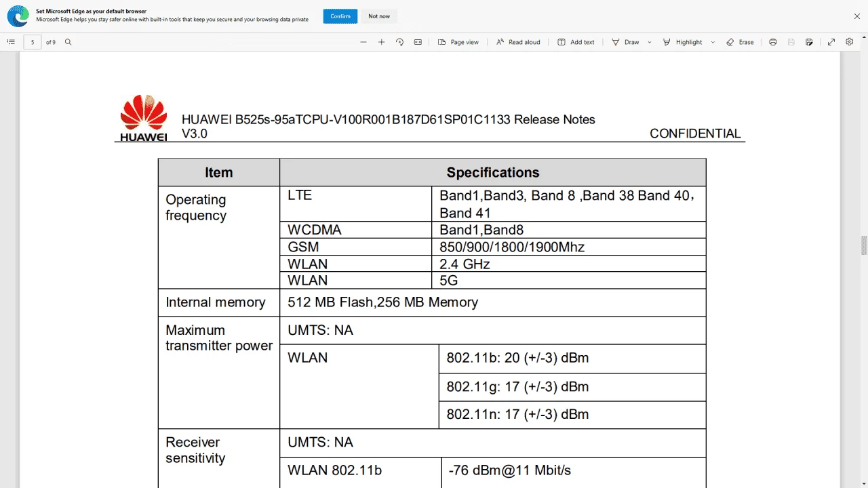
Task: Select the Item column header
Action: (219, 172)
